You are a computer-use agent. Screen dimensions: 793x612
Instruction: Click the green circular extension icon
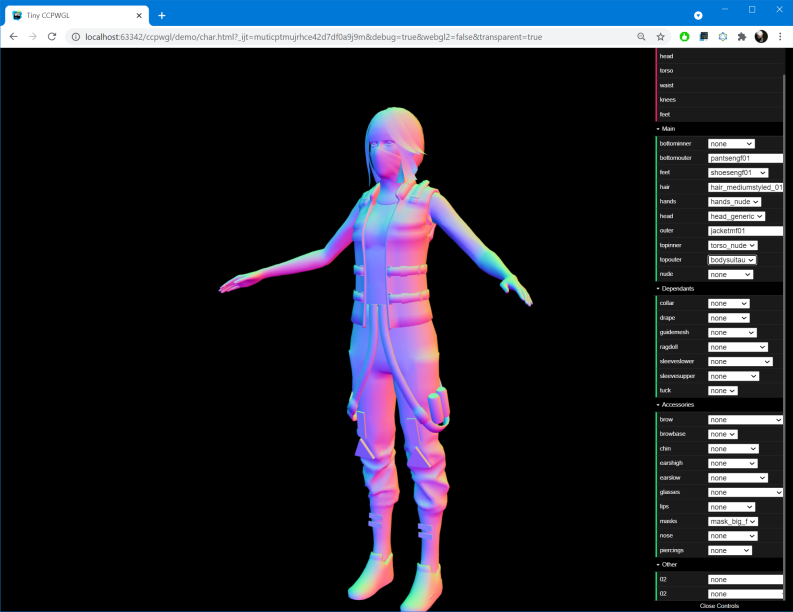pos(684,37)
